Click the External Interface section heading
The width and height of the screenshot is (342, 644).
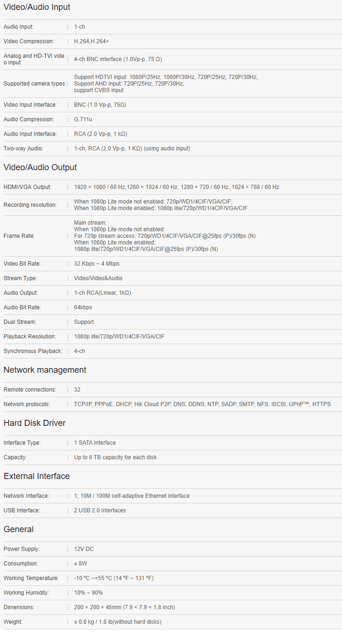36,476
